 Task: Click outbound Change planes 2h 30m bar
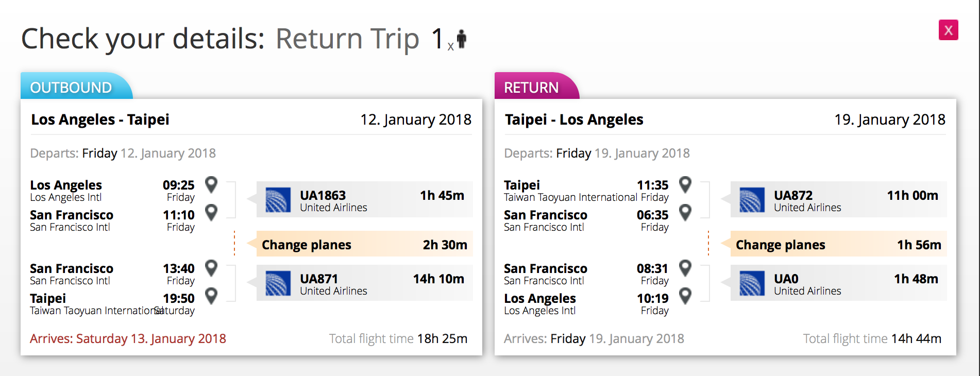point(364,245)
